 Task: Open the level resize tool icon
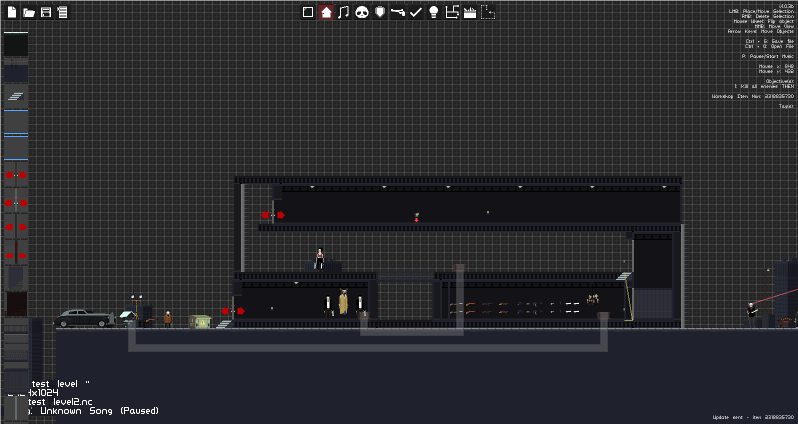click(452, 12)
